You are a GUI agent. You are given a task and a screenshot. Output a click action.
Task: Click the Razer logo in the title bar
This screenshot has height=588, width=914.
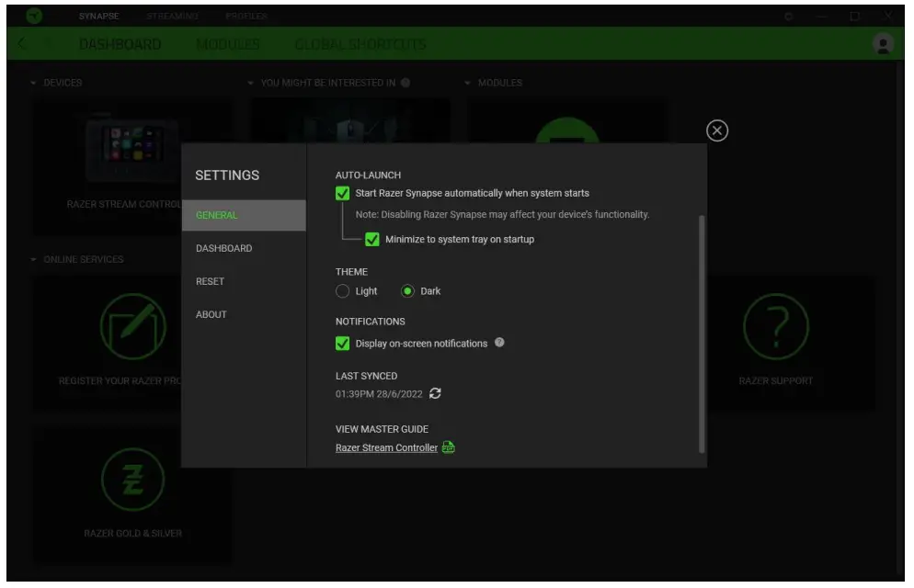(33, 17)
